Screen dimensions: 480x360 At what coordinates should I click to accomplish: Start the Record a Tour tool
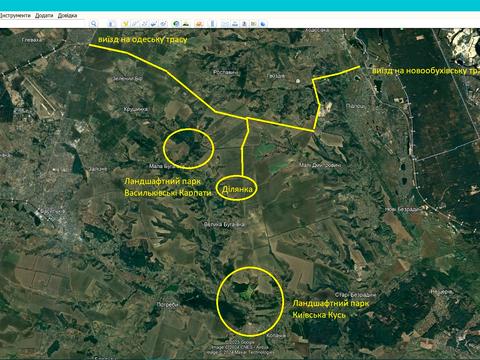click(x=163, y=23)
